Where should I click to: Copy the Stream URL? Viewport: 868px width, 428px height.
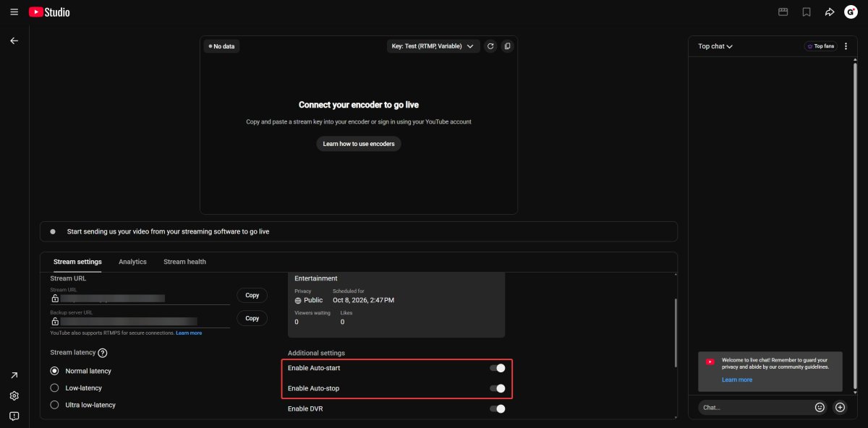pos(252,295)
